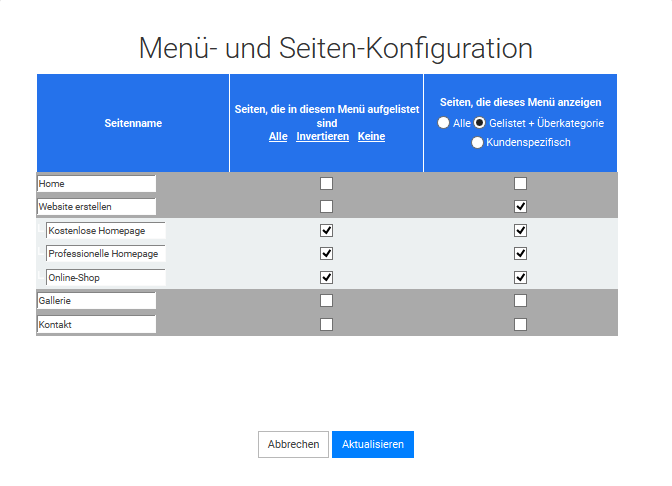Check Kontakt shows-menu checkbox

[x=520, y=324]
